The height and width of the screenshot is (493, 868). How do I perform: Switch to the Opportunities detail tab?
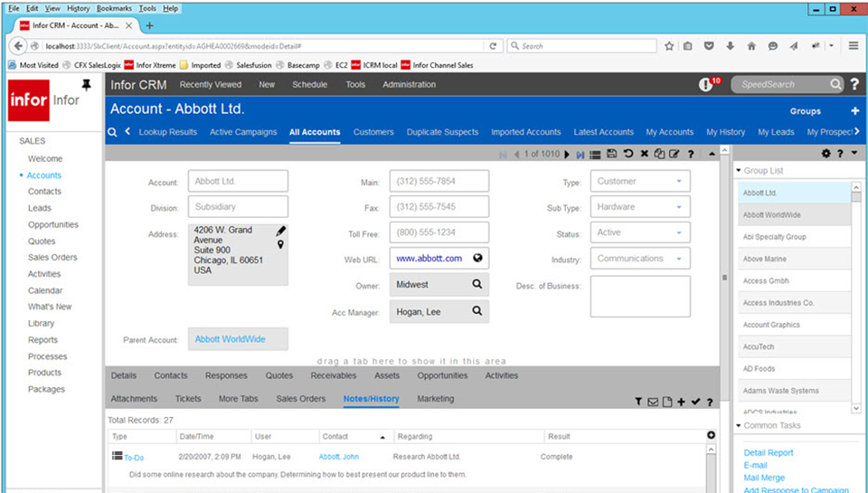pyautogui.click(x=442, y=375)
